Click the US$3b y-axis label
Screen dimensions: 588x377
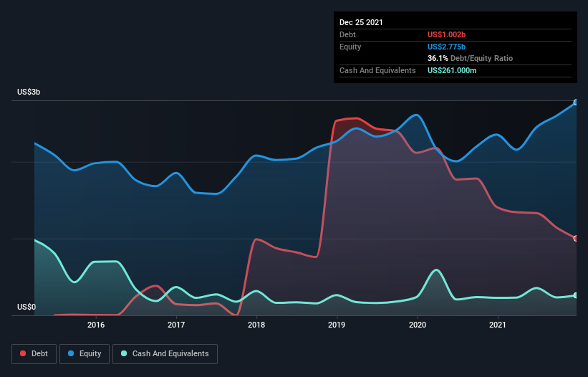(x=29, y=92)
